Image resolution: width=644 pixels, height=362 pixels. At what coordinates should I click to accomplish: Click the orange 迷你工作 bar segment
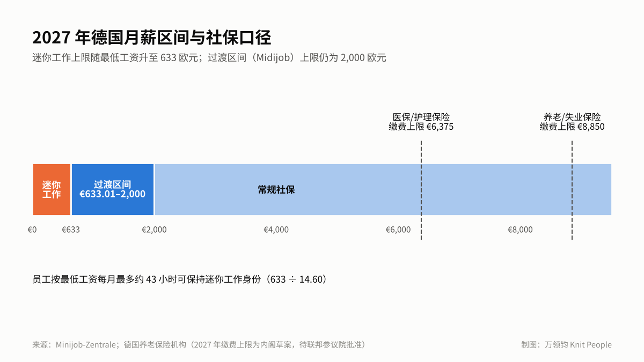(x=52, y=189)
